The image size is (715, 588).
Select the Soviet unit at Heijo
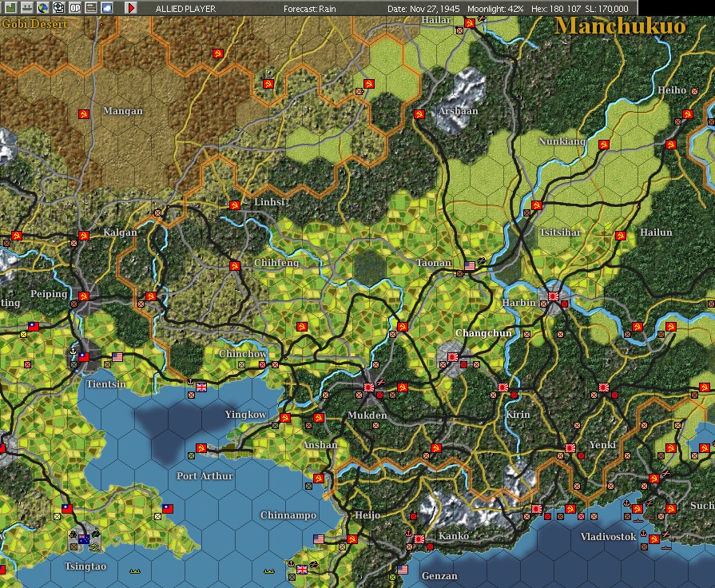point(352,539)
